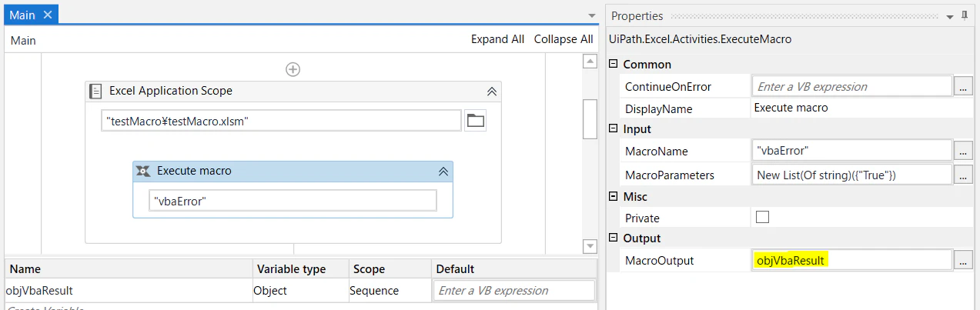Screen dimensions: 980x310
Task: Click the MacroOutput field objVbaResult
Action: [x=851, y=260]
